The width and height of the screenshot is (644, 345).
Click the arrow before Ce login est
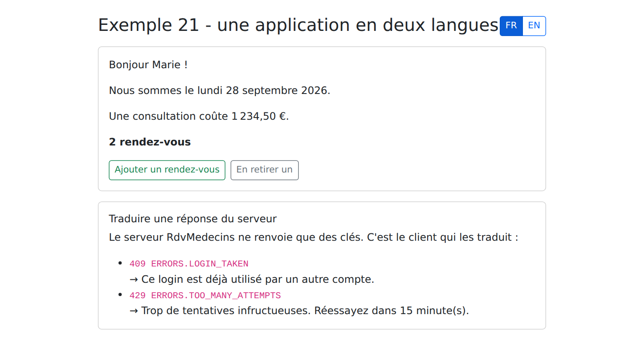tap(134, 280)
